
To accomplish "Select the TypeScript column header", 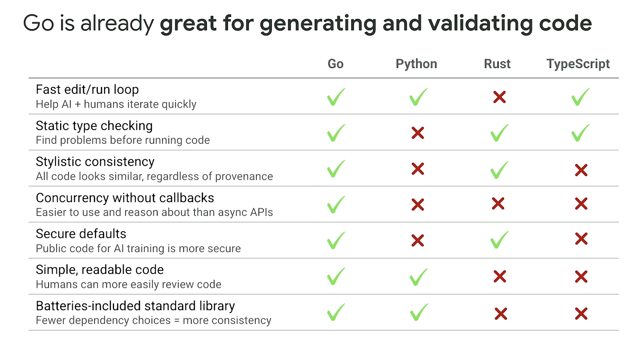I will coord(578,64).
